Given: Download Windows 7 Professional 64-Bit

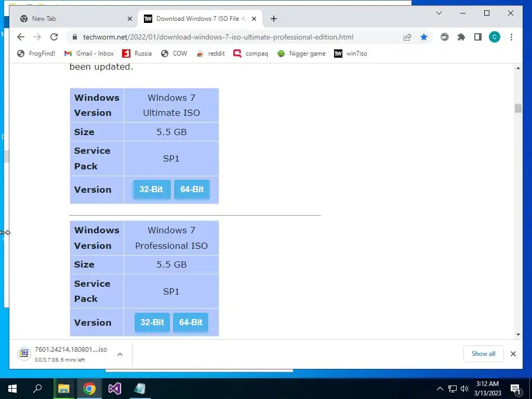Looking at the screenshot, I should 191,322.
